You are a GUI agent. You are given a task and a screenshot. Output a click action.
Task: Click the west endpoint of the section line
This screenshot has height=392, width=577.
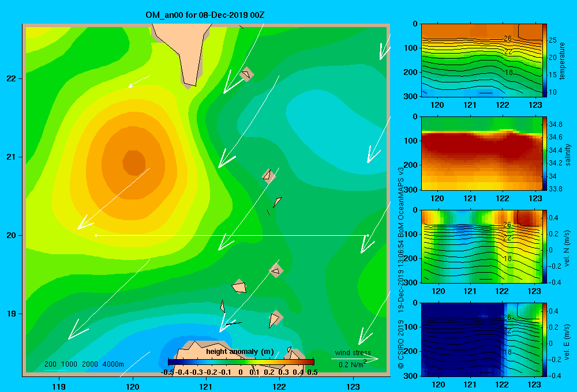96,235
